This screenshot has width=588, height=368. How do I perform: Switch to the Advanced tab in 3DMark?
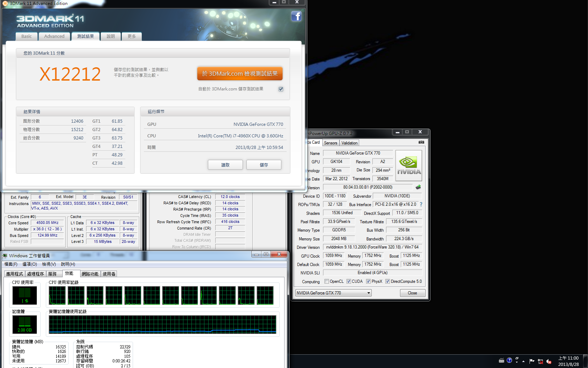tap(54, 36)
